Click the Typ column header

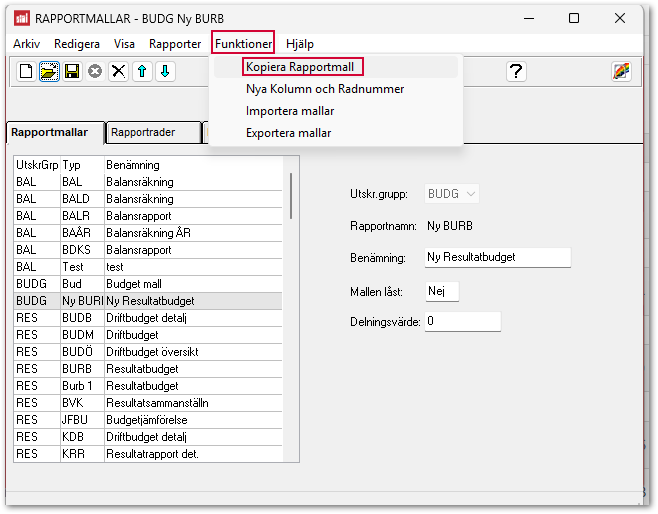pos(82,165)
